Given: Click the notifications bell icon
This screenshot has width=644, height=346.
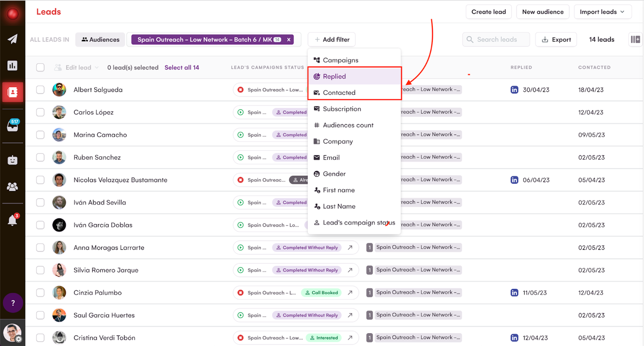Looking at the screenshot, I should coord(13,221).
